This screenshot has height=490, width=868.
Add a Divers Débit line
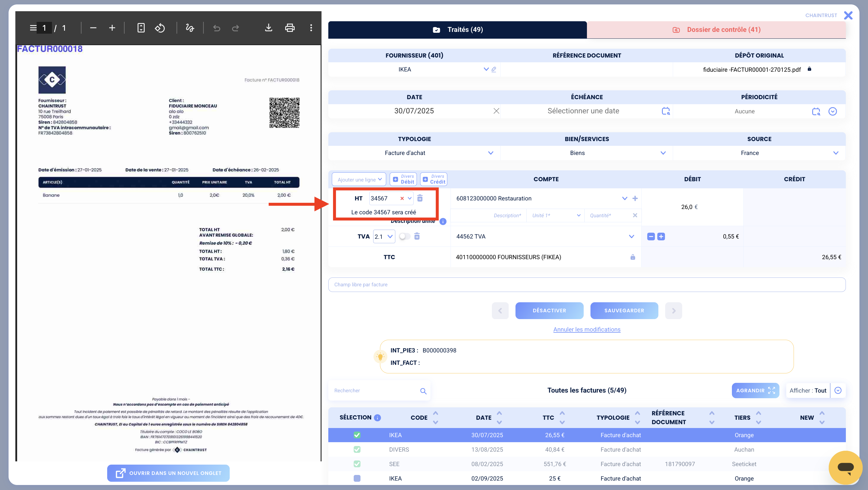click(403, 179)
